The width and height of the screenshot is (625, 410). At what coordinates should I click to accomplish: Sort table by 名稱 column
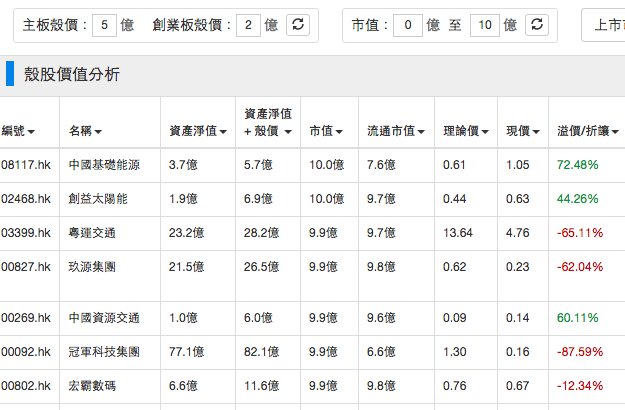pyautogui.click(x=85, y=131)
